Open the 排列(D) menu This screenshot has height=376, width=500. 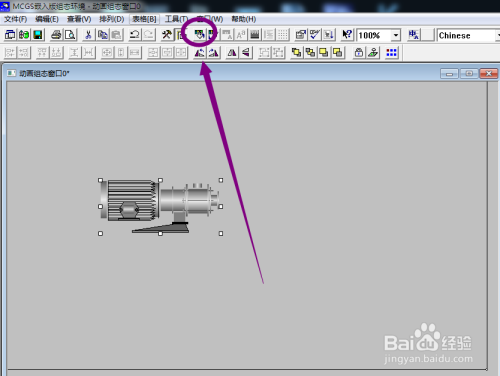pos(112,19)
